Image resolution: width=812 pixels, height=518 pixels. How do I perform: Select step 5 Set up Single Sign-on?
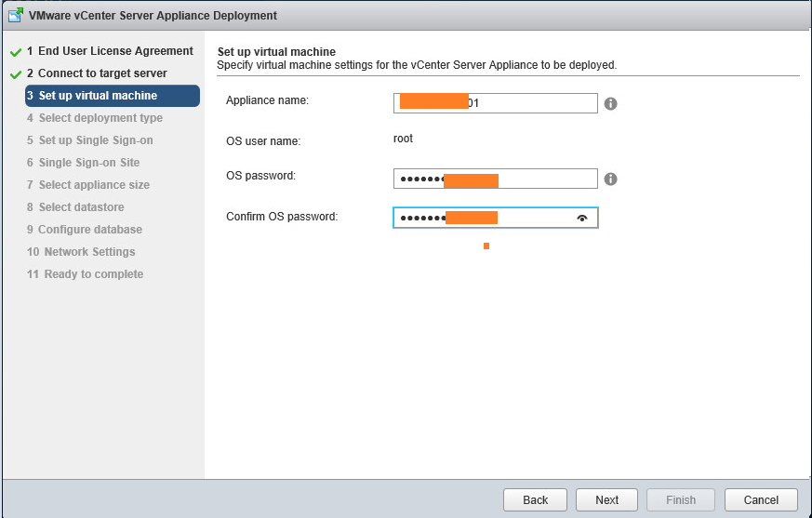click(89, 140)
